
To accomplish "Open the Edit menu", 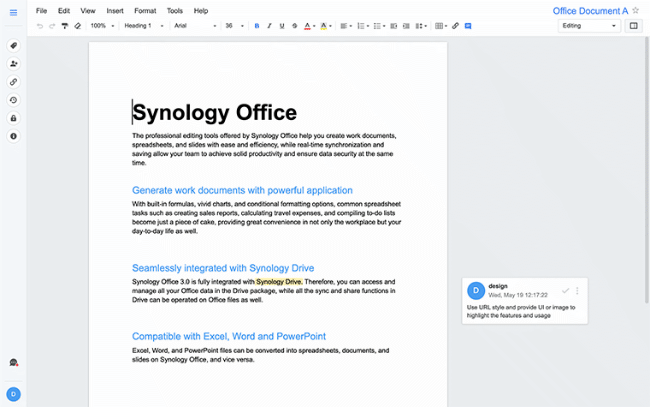I will (x=64, y=11).
